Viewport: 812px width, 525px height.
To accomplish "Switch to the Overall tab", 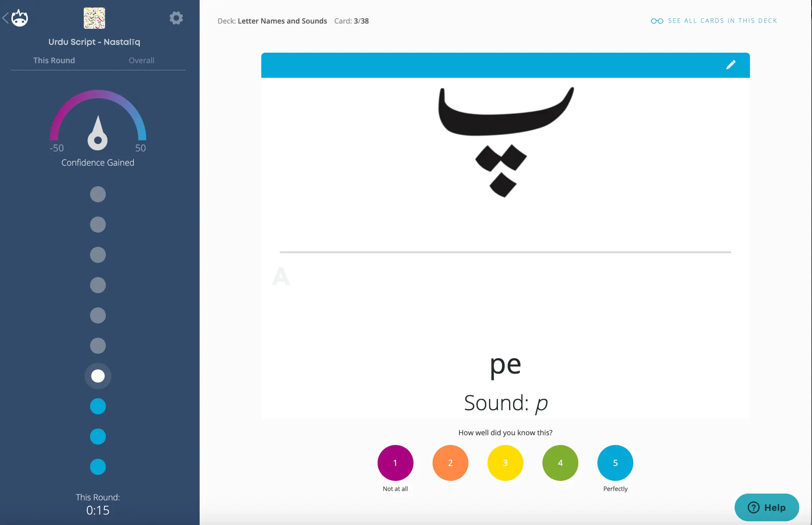I will tap(141, 60).
